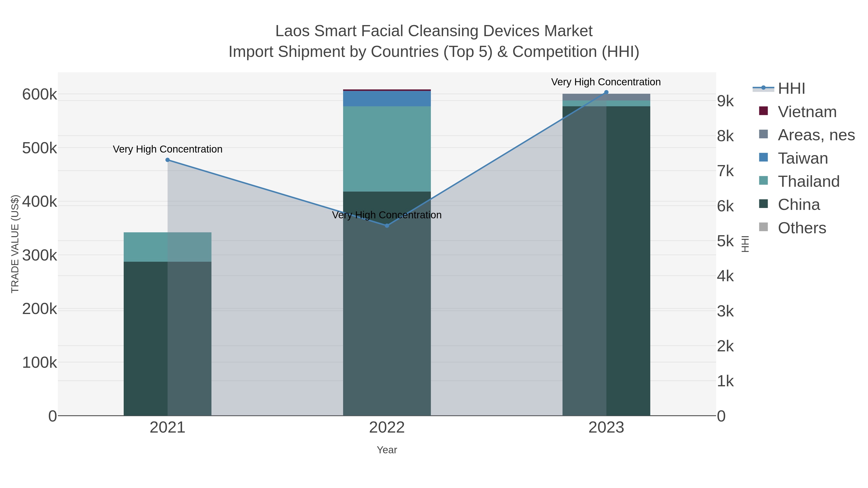Click the 2023 HHI data point marker

pos(606,92)
